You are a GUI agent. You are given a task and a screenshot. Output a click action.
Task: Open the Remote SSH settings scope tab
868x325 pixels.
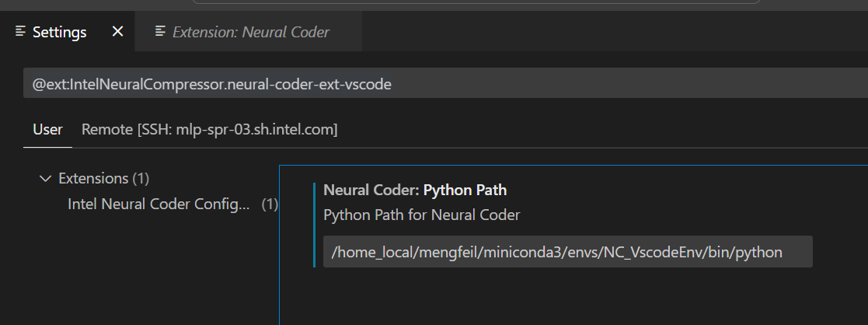point(209,130)
